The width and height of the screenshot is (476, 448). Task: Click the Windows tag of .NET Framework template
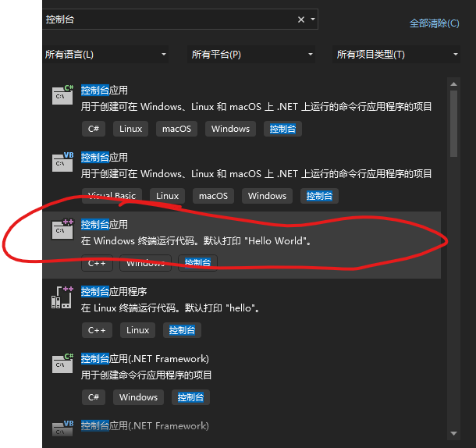pos(138,397)
